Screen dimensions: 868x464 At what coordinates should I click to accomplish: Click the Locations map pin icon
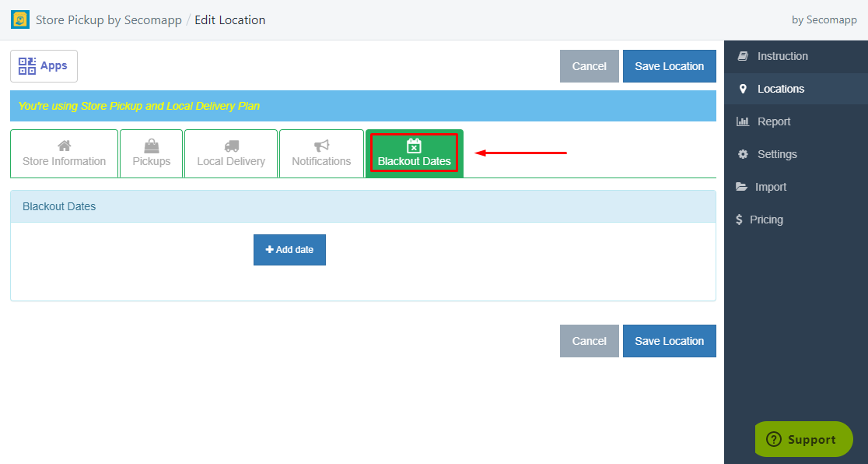coord(743,89)
